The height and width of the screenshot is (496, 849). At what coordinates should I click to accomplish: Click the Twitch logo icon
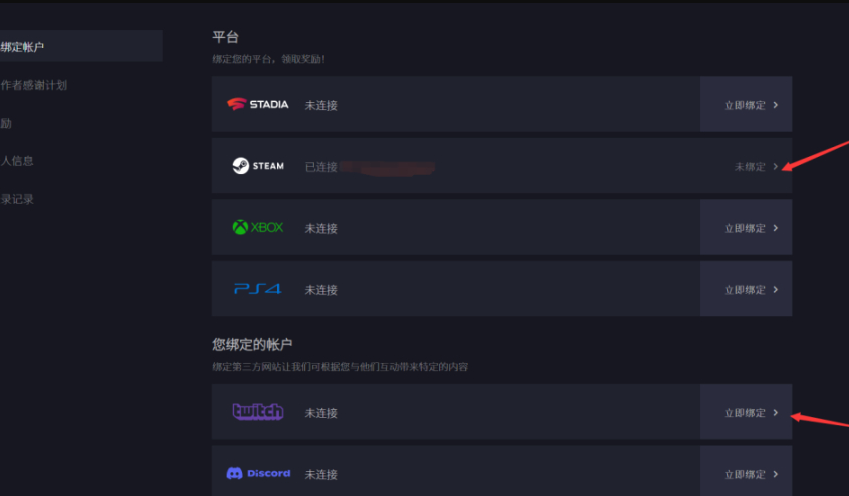click(x=258, y=412)
